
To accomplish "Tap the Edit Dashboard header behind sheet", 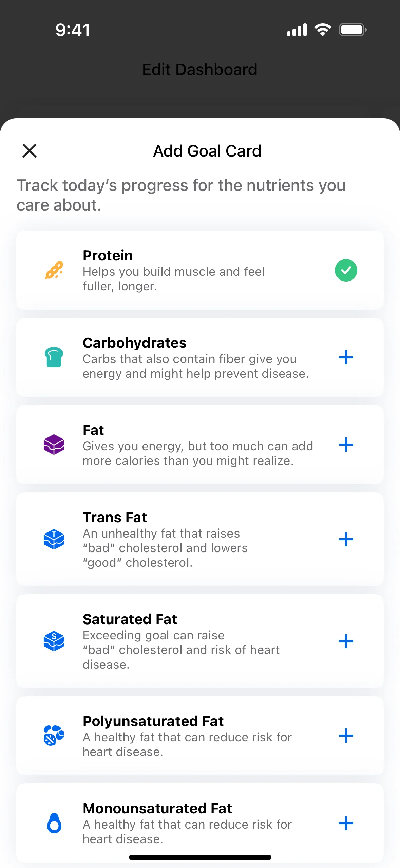I will tap(200, 70).
